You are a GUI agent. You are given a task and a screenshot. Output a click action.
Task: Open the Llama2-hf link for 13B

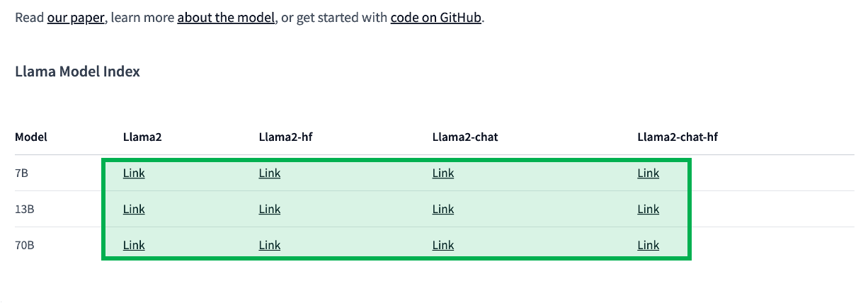click(270, 209)
